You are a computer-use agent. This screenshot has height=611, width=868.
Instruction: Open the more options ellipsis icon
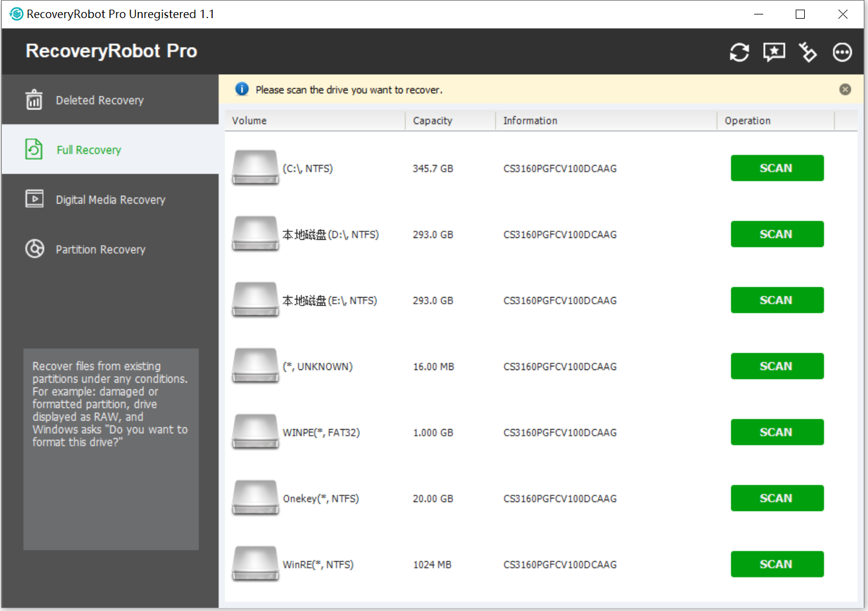click(x=842, y=52)
